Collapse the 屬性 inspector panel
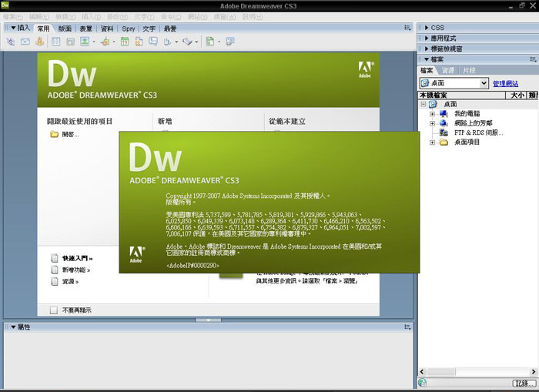 pyautogui.click(x=13, y=327)
